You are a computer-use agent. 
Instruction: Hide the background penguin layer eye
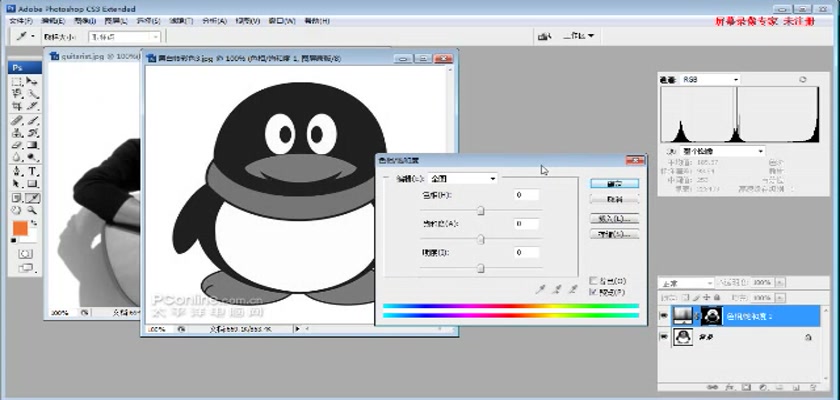(664, 336)
